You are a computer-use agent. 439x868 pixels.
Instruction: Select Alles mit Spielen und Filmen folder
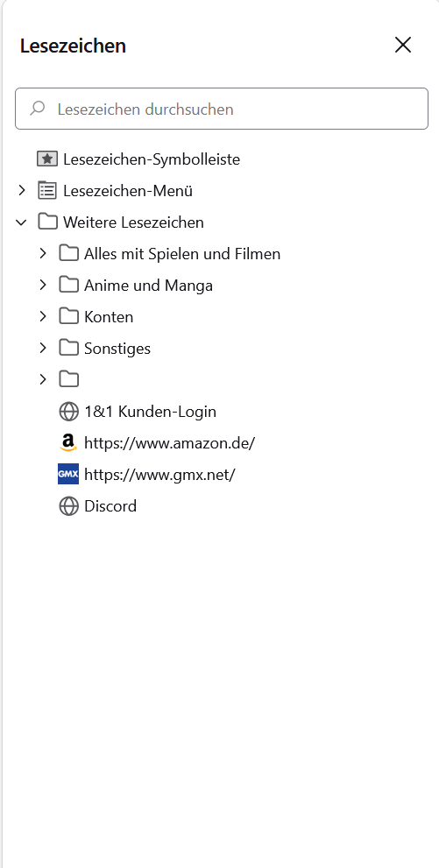click(182, 254)
